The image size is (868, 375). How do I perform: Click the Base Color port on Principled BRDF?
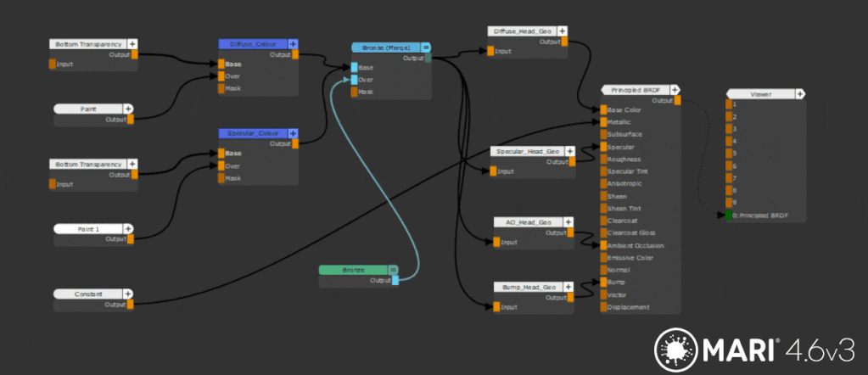[x=603, y=109]
